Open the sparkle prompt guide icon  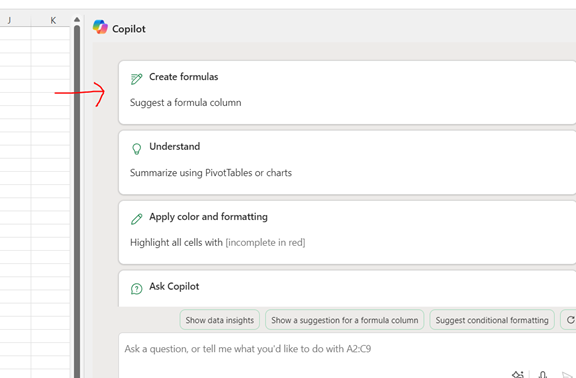click(x=518, y=374)
